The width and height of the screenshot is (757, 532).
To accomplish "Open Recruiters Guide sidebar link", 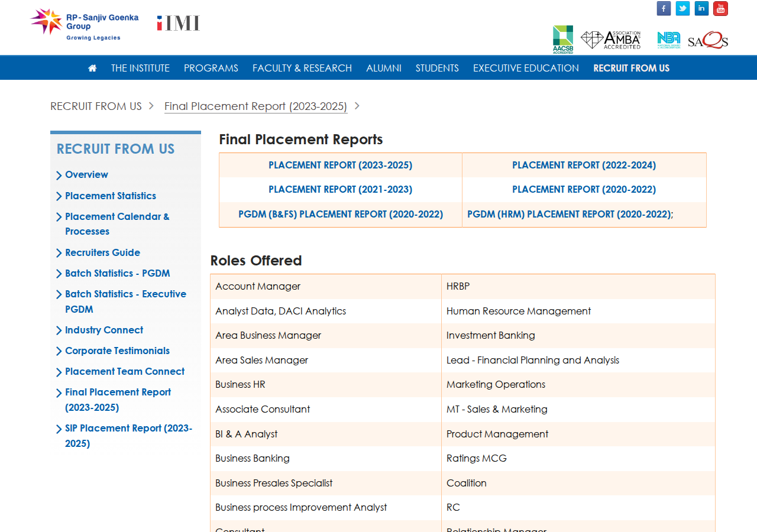I will (102, 252).
